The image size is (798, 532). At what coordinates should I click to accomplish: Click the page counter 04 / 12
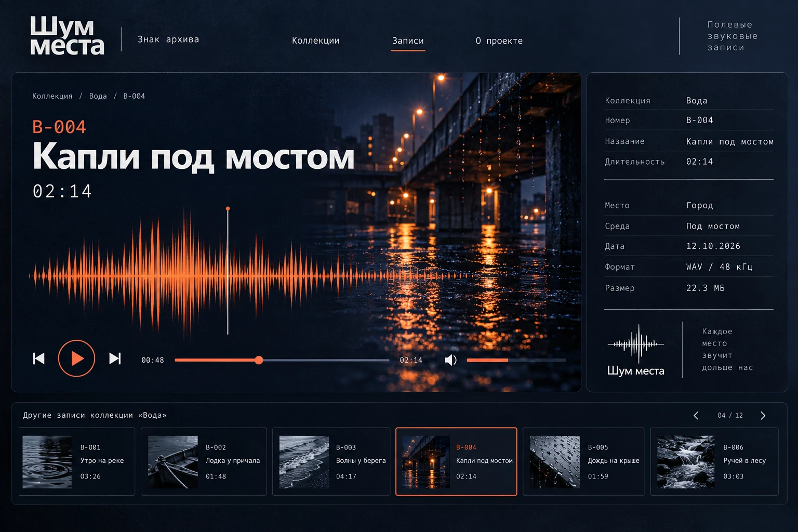(x=730, y=416)
